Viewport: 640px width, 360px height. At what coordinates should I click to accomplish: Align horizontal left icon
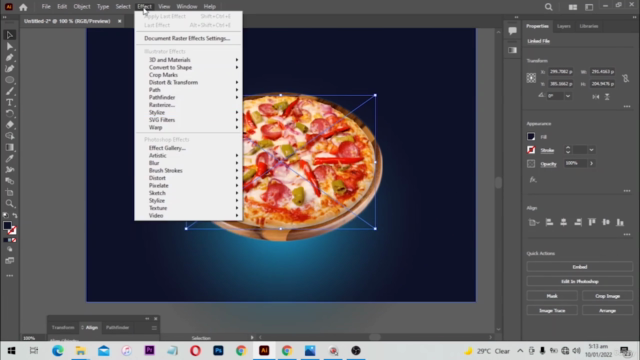pos(549,222)
